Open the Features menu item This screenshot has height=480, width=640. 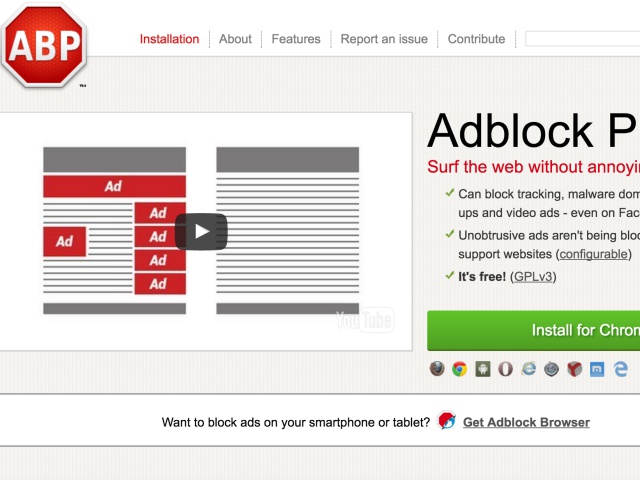[x=296, y=39]
